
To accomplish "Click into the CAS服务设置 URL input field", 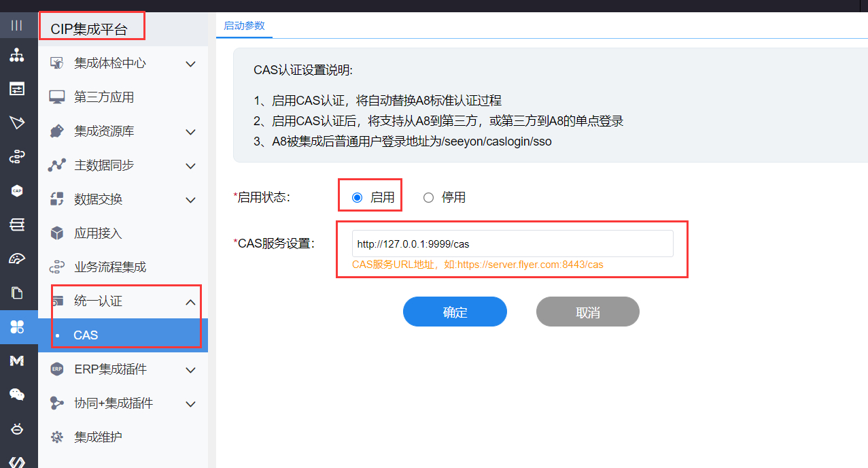I will click(x=513, y=244).
